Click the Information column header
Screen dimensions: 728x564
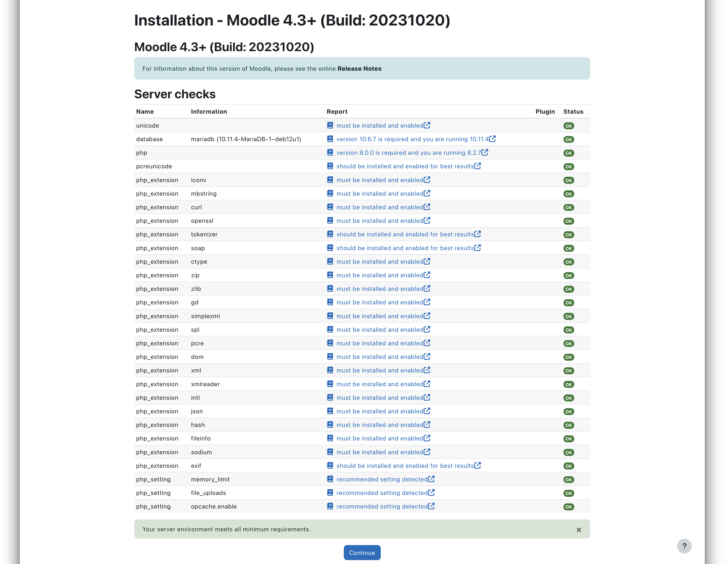point(209,112)
